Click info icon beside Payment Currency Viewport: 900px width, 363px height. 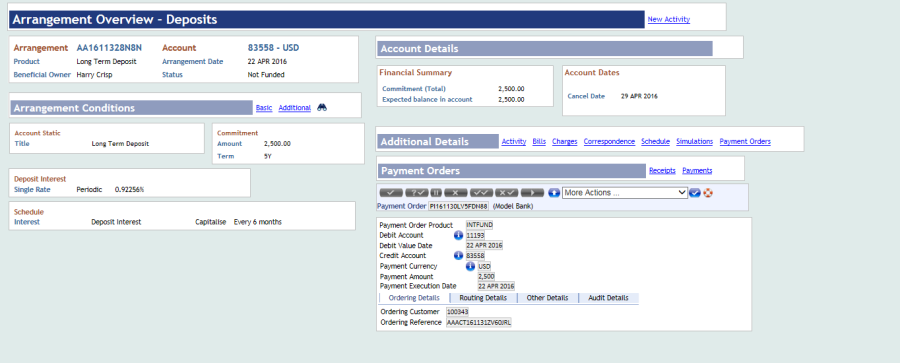click(x=470, y=266)
